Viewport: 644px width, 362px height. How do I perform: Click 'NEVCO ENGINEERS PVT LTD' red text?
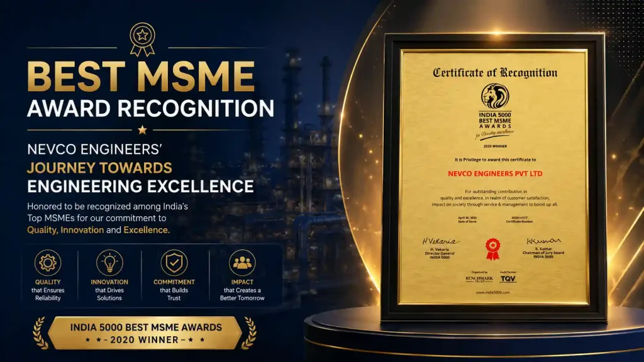[x=495, y=173]
